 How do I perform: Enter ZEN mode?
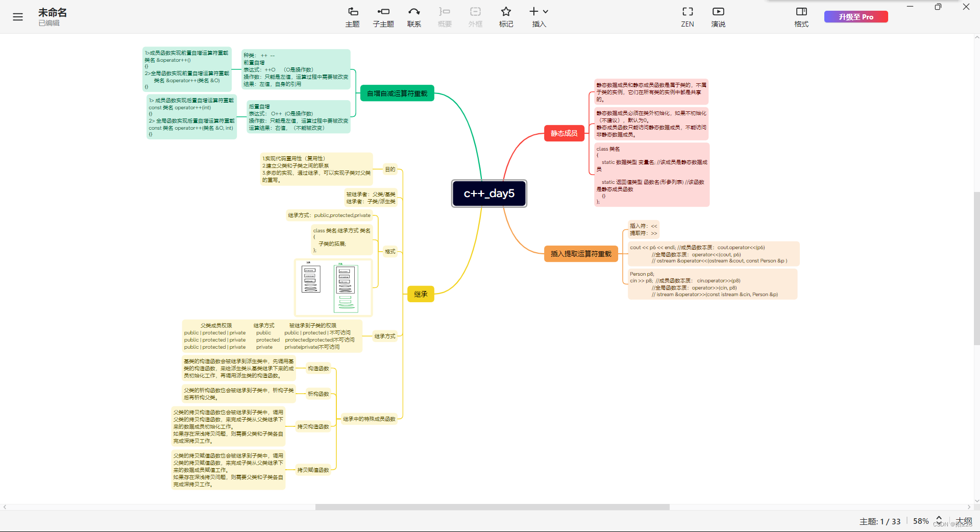click(x=688, y=17)
